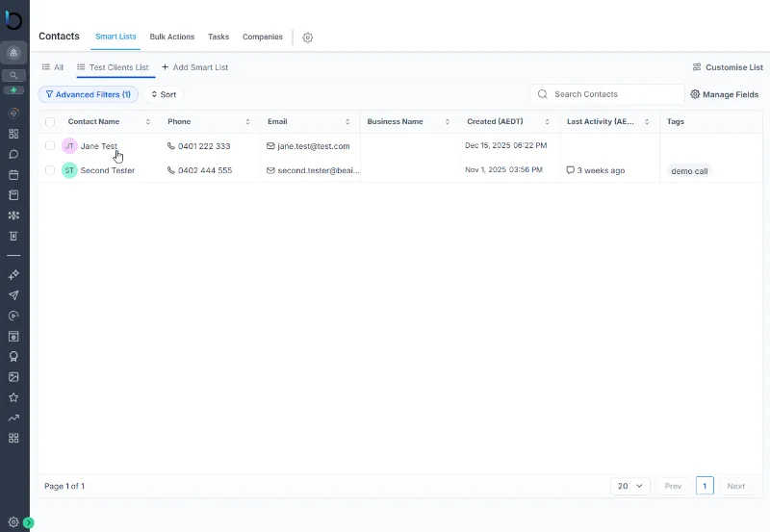The image size is (770, 532).
Task: Open the App Marketplace grid icon in the lower sidebar
Action: point(13,439)
